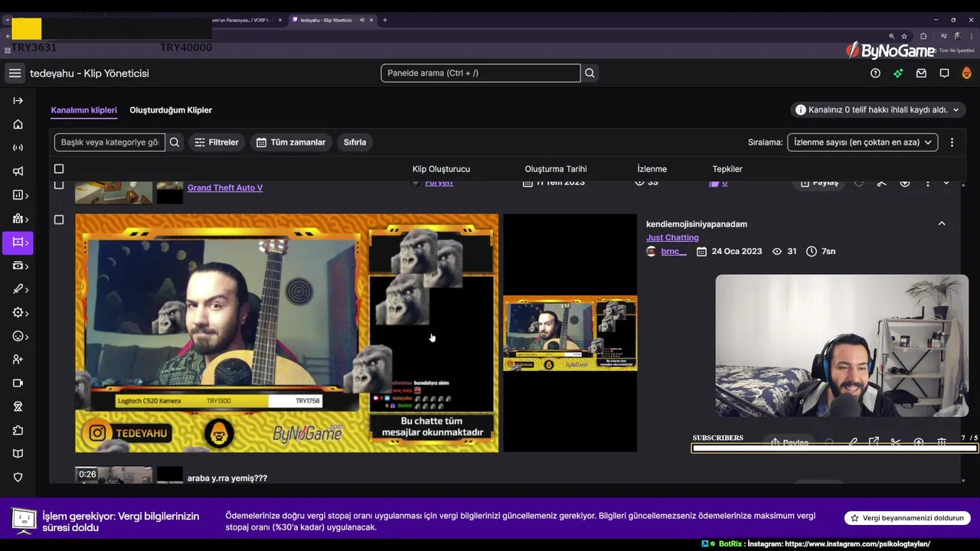Click the search magnifier next to panel search

tap(590, 73)
